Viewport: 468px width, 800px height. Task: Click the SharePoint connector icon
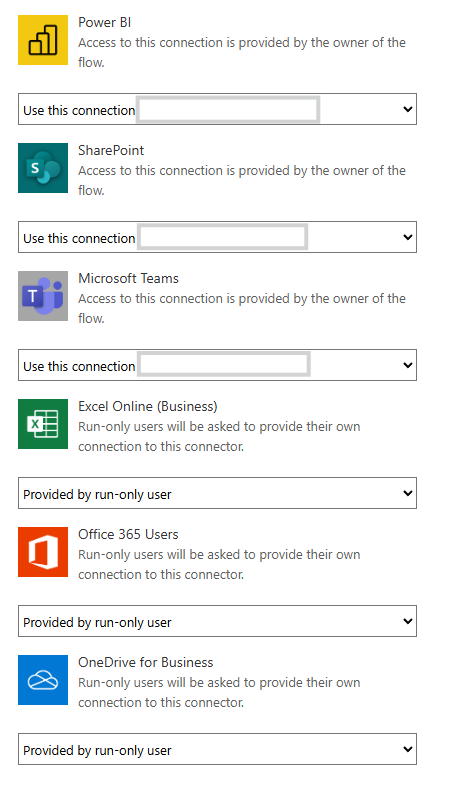coord(43,168)
